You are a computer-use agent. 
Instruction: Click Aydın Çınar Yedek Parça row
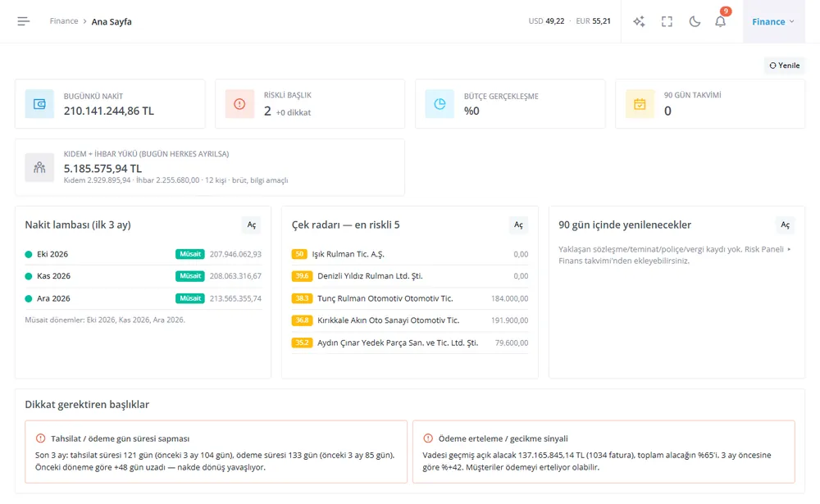coord(410,343)
